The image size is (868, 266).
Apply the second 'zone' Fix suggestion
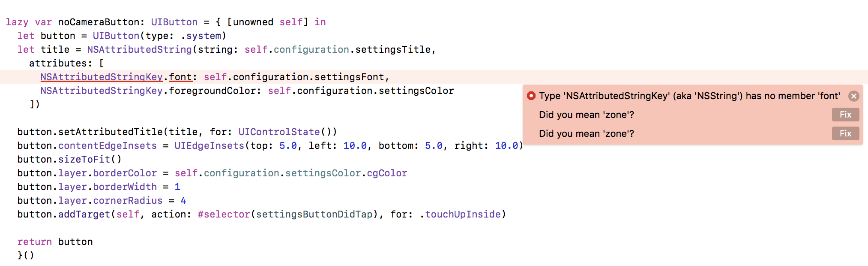[x=845, y=133]
